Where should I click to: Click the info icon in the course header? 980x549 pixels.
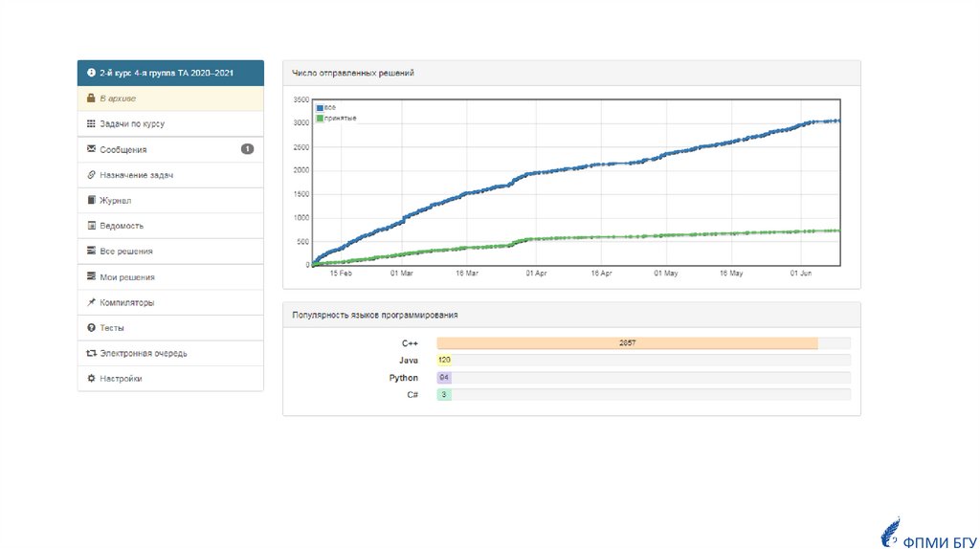click(91, 73)
